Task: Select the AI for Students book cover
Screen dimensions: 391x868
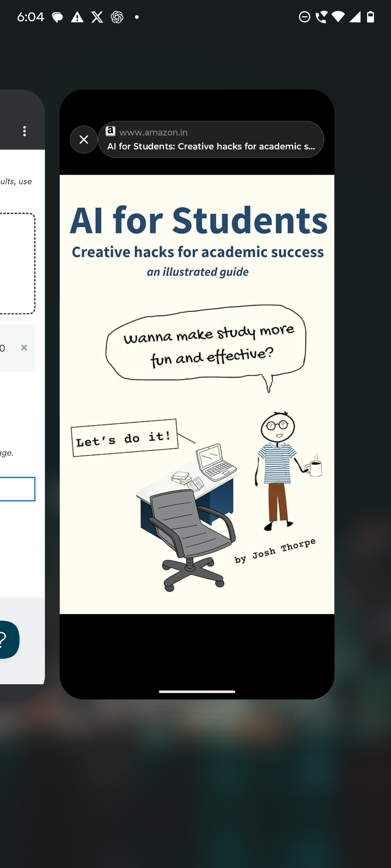Action: [197, 394]
